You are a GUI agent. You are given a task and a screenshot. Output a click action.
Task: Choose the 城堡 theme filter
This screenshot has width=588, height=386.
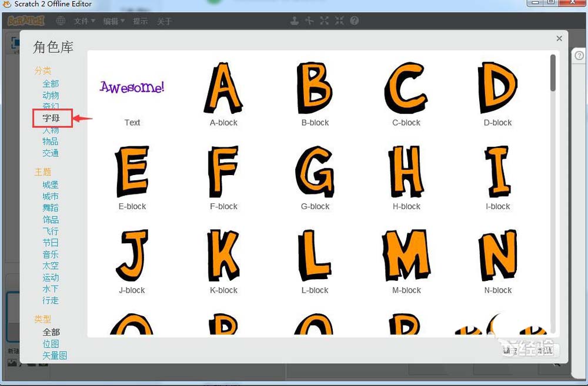tap(51, 184)
